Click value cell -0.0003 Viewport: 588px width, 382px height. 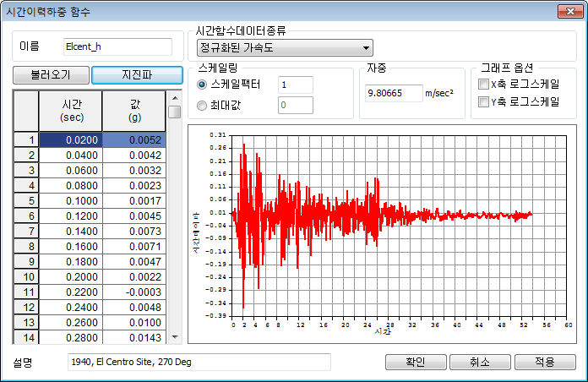[x=134, y=292]
